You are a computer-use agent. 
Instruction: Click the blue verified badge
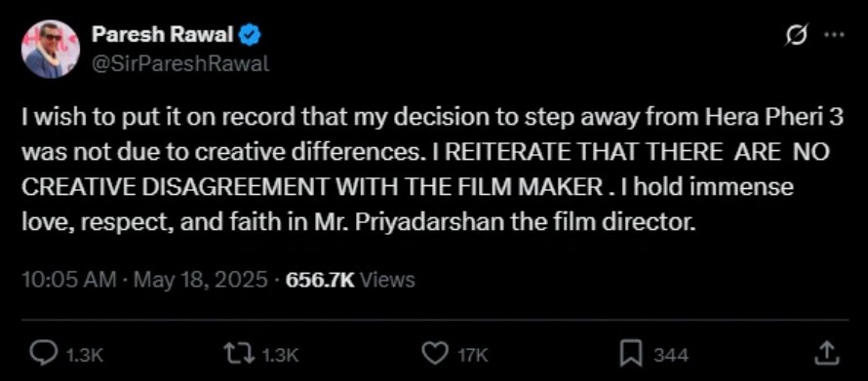click(251, 36)
